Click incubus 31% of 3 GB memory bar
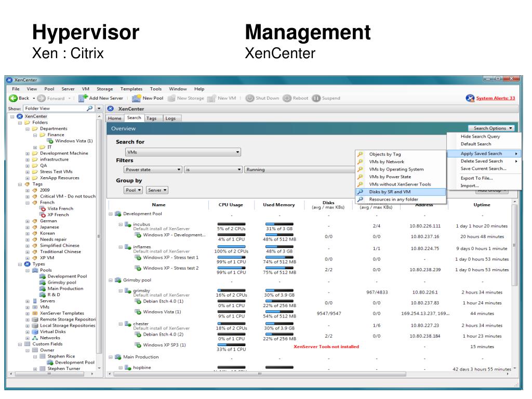Image resolution: width=532 pixels, height=399 pixels. [x=279, y=224]
